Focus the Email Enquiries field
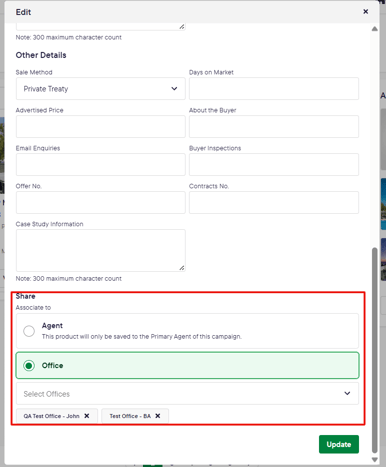This screenshot has height=467, width=386. 101,165
